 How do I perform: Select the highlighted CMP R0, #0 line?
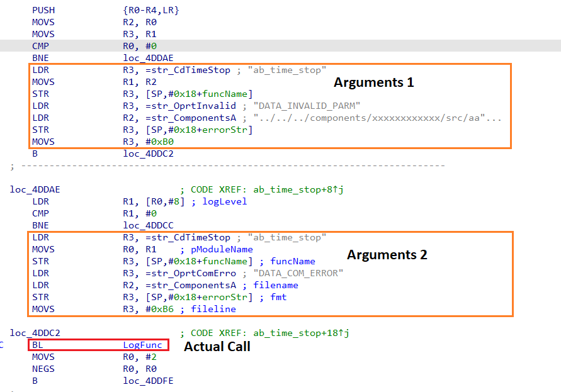281,46
